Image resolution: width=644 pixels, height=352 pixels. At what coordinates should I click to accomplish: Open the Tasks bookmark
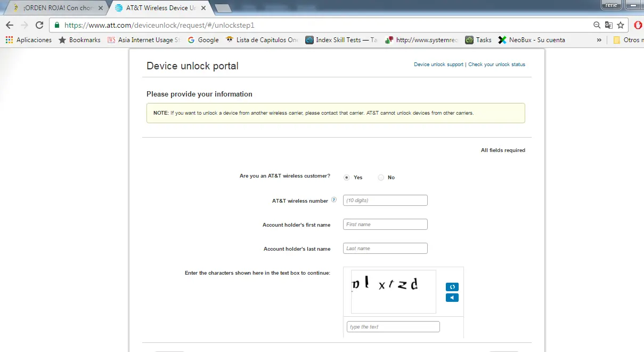(x=478, y=40)
